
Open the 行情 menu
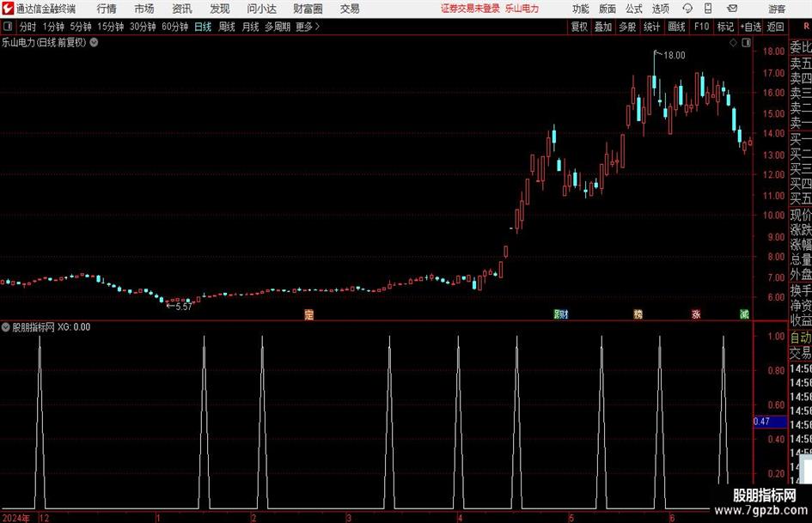(x=107, y=9)
